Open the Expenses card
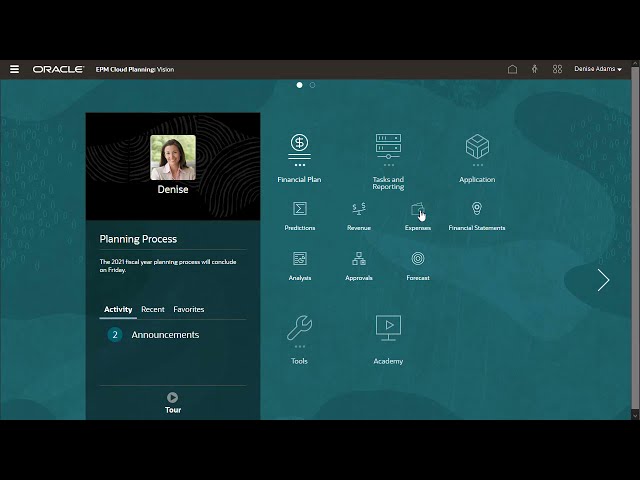The width and height of the screenshot is (640, 480). pyautogui.click(x=418, y=216)
